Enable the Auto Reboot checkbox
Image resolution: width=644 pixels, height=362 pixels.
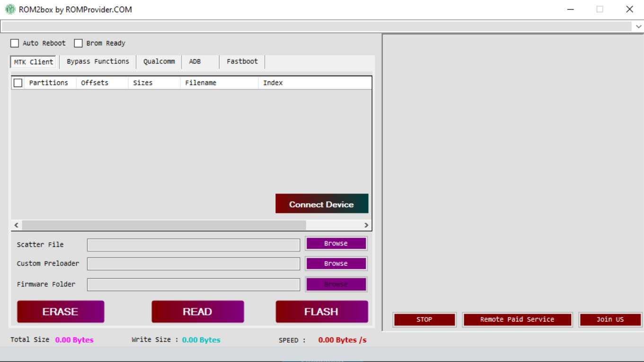click(x=15, y=43)
